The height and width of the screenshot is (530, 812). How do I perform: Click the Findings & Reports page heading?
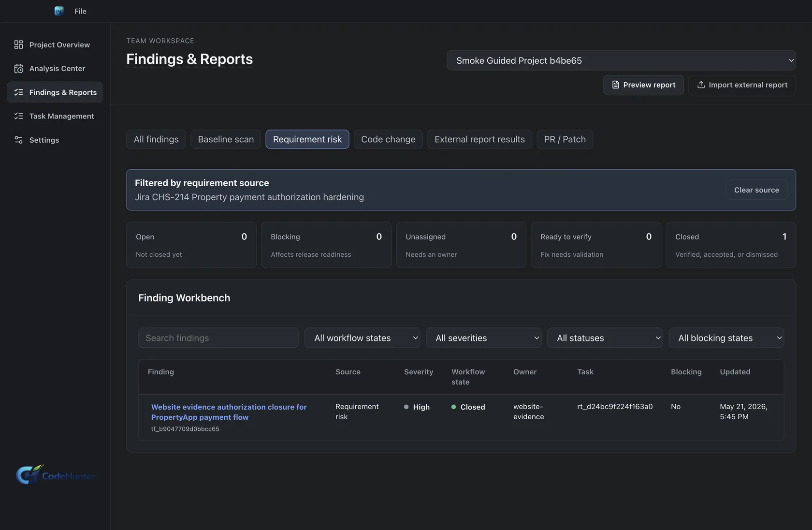click(x=189, y=59)
